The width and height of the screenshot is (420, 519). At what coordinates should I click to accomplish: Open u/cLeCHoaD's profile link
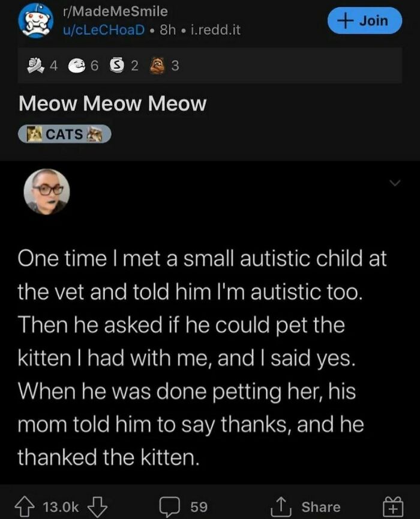tap(99, 29)
